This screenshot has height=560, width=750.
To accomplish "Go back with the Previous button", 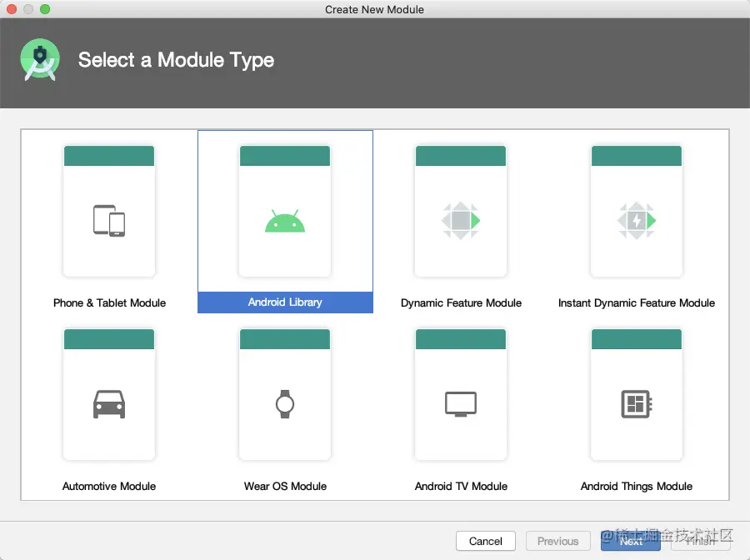I will point(557,541).
